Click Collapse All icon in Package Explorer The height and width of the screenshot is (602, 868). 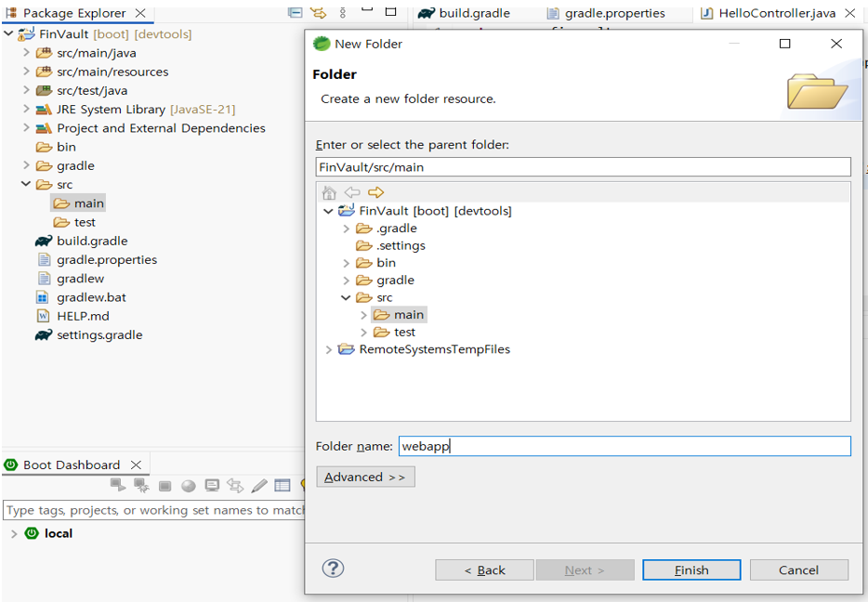296,12
